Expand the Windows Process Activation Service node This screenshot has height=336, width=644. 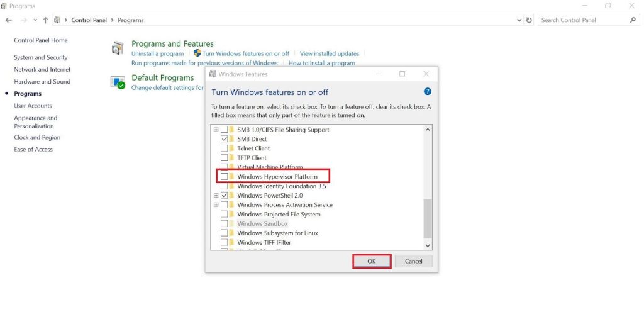tap(216, 205)
